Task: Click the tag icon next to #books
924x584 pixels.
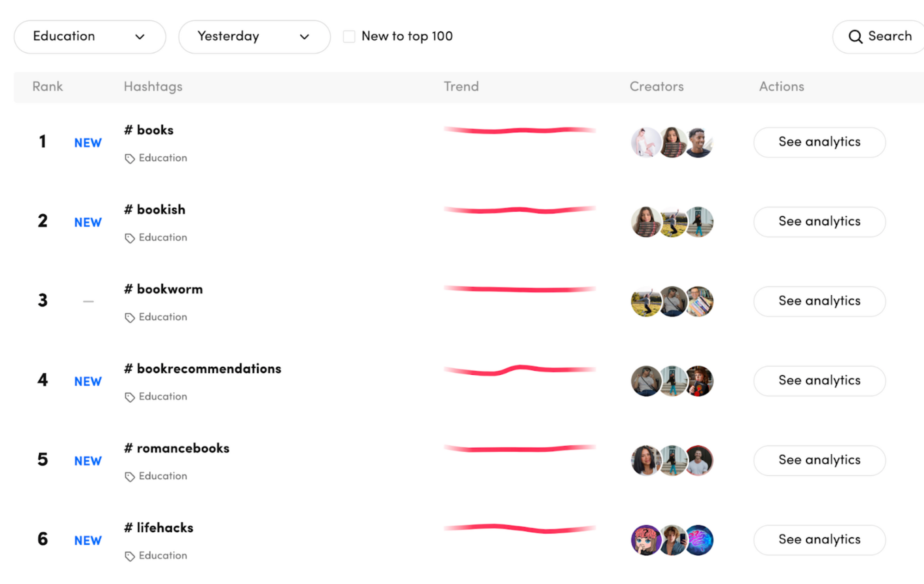Action: (129, 157)
